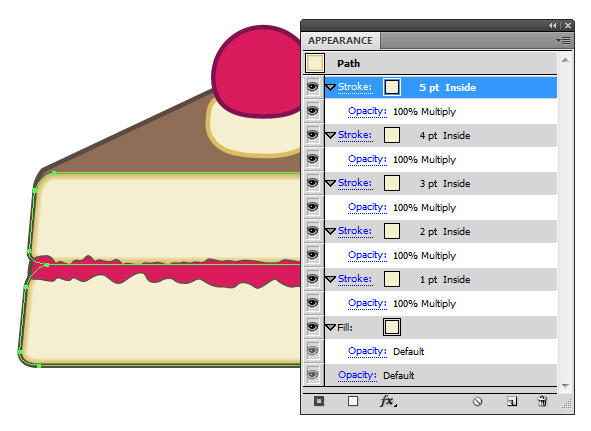The image size is (591, 431).
Task: Click Duplicate Selected Item icon
Action: click(x=512, y=402)
